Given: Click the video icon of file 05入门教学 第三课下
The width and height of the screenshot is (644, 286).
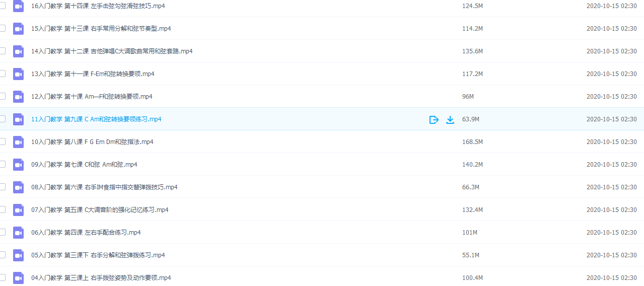Looking at the screenshot, I should tap(19, 255).
